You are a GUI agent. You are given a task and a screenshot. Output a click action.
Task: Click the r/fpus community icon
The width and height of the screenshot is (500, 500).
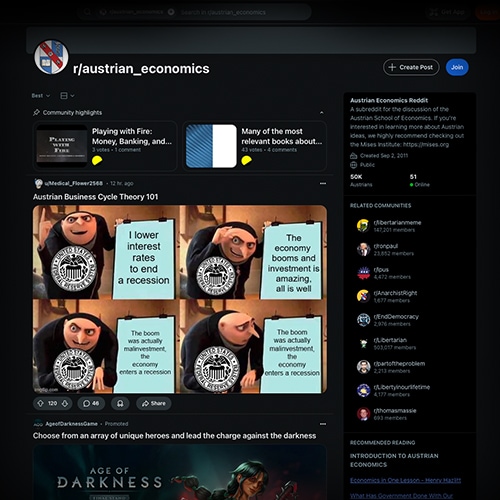363,273
